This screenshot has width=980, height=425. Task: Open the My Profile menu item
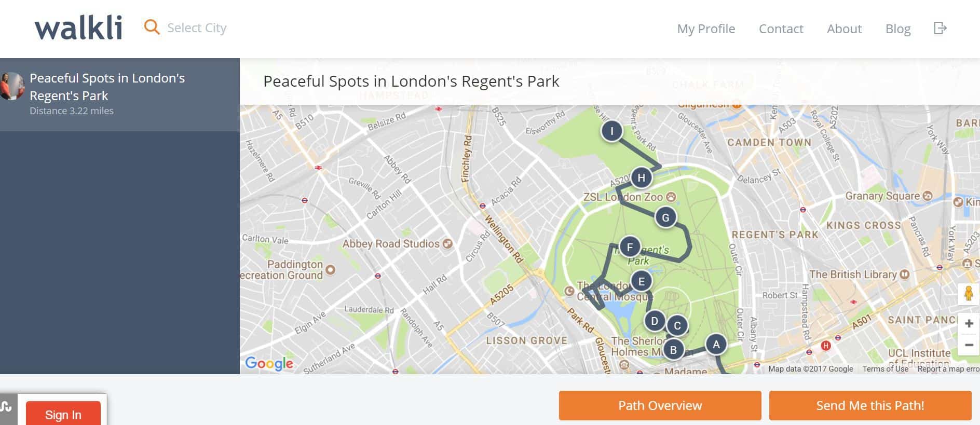click(706, 29)
